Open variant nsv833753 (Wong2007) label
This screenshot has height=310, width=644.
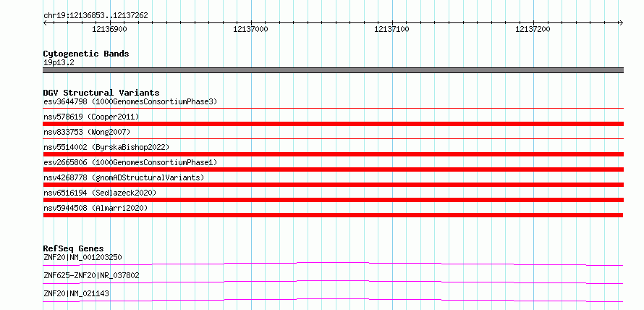[x=87, y=132]
